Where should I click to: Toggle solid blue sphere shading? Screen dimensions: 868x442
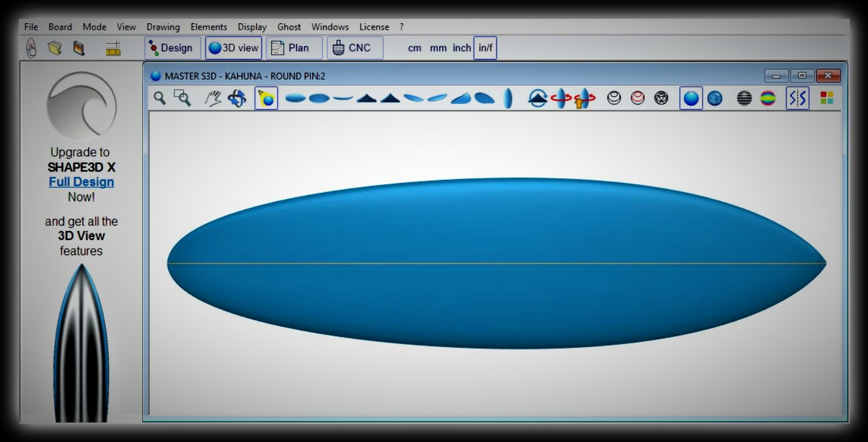tap(691, 98)
